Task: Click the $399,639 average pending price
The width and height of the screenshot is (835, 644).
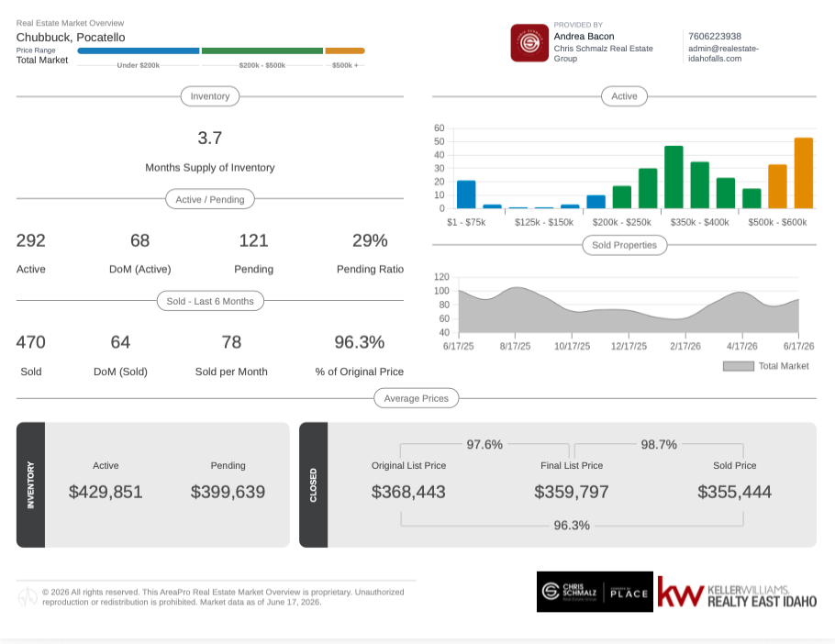Action: pyautogui.click(x=228, y=492)
